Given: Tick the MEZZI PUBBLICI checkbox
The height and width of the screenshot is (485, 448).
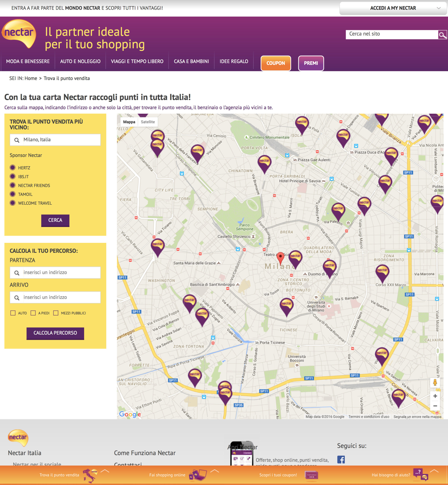Looking at the screenshot, I should 56,313.
